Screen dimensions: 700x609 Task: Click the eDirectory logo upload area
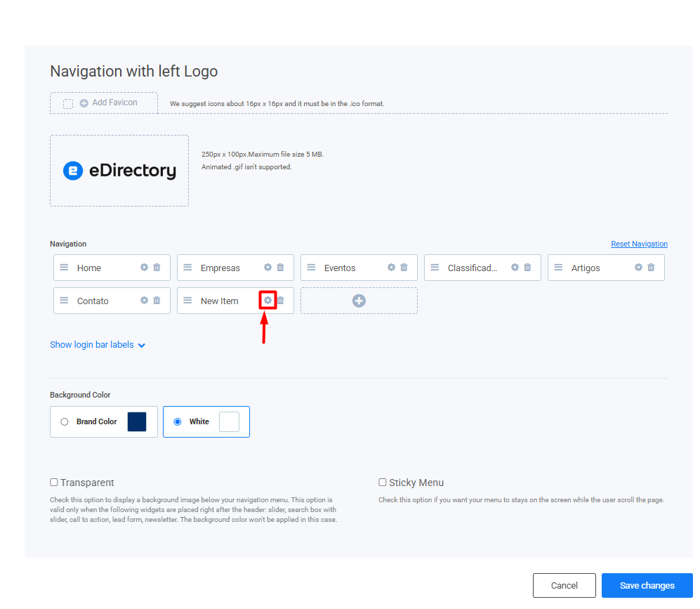tap(119, 171)
